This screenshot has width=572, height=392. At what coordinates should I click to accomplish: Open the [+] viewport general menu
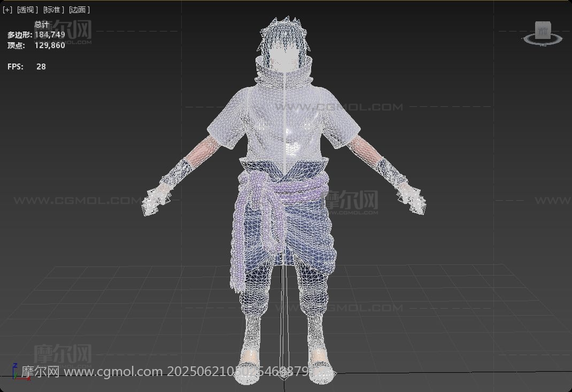pyautogui.click(x=7, y=10)
